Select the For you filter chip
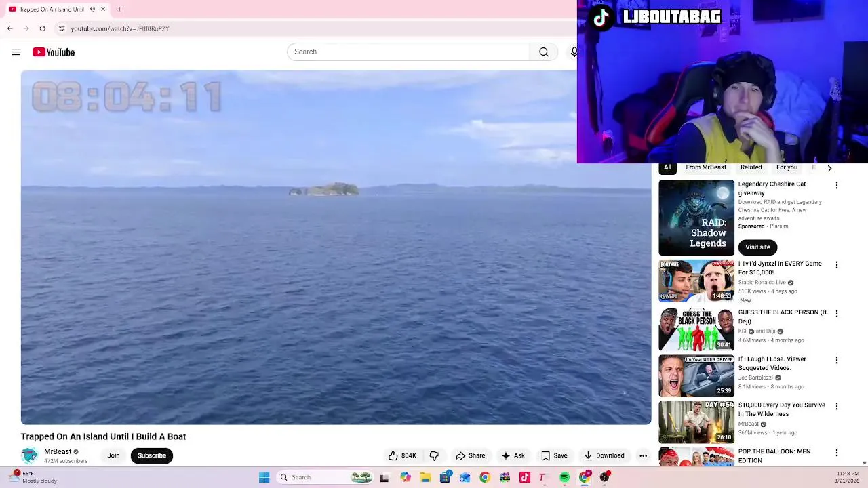 787,167
